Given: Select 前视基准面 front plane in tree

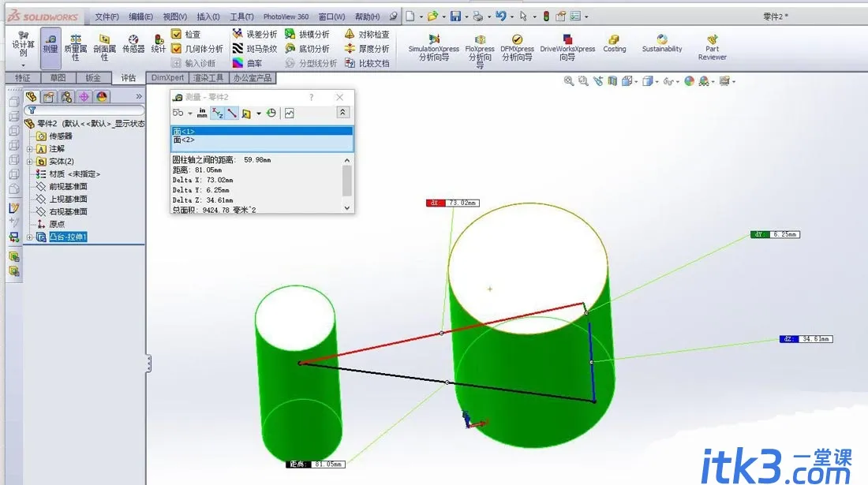Looking at the screenshot, I should coord(68,186).
